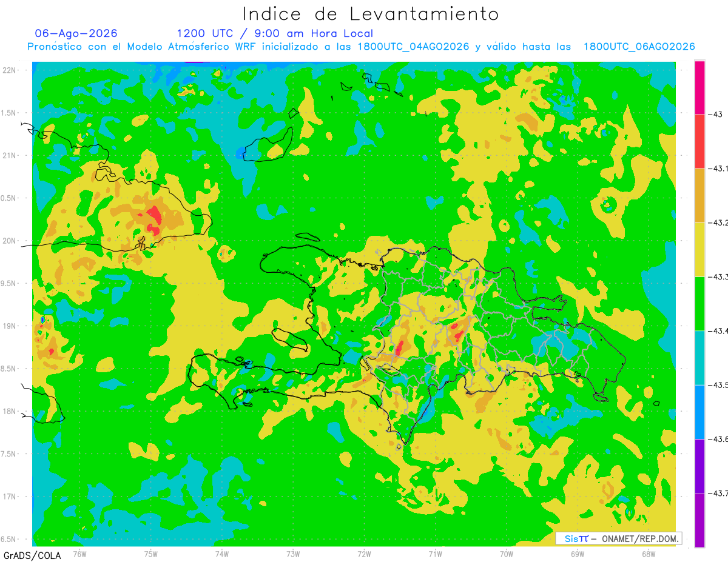The height and width of the screenshot is (562, 728).
Task: Click the '72W' longitude label
Action: tap(364, 554)
